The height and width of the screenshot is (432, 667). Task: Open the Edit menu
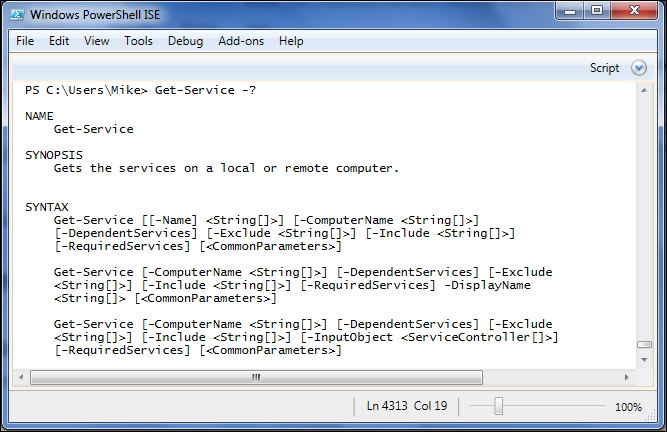click(x=59, y=41)
